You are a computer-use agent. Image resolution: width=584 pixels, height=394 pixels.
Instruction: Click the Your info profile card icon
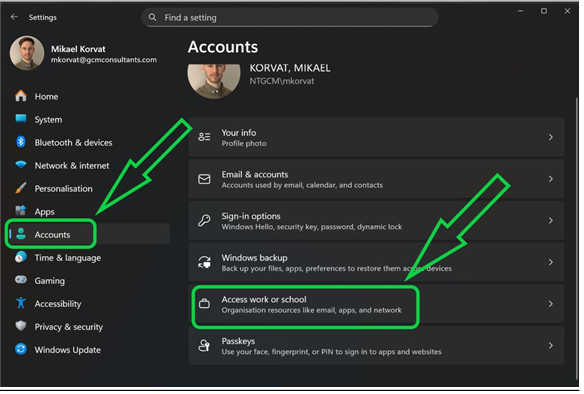point(204,137)
